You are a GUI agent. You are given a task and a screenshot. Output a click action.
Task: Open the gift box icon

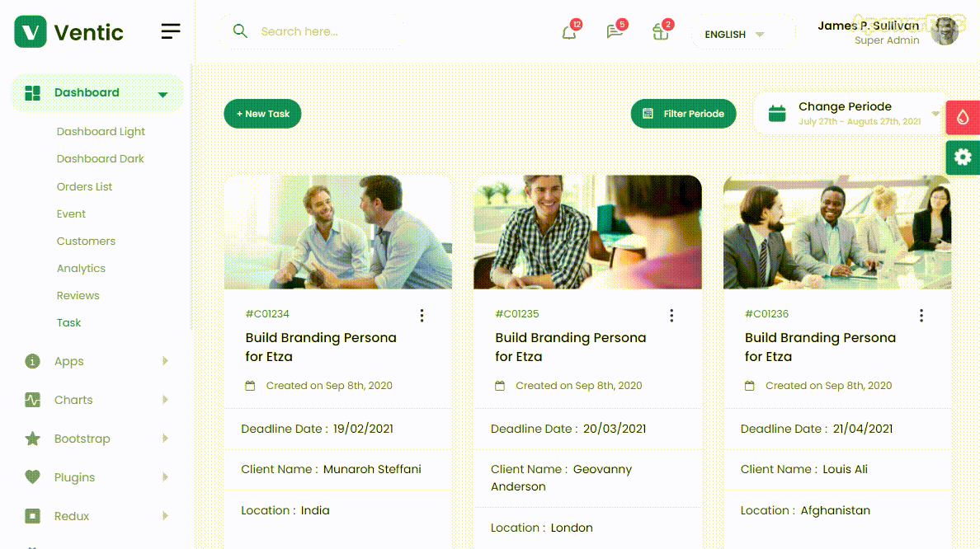coord(661,31)
